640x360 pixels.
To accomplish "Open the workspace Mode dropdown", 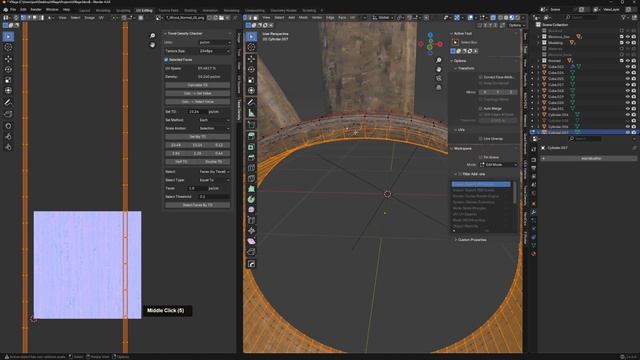I will [498, 164].
